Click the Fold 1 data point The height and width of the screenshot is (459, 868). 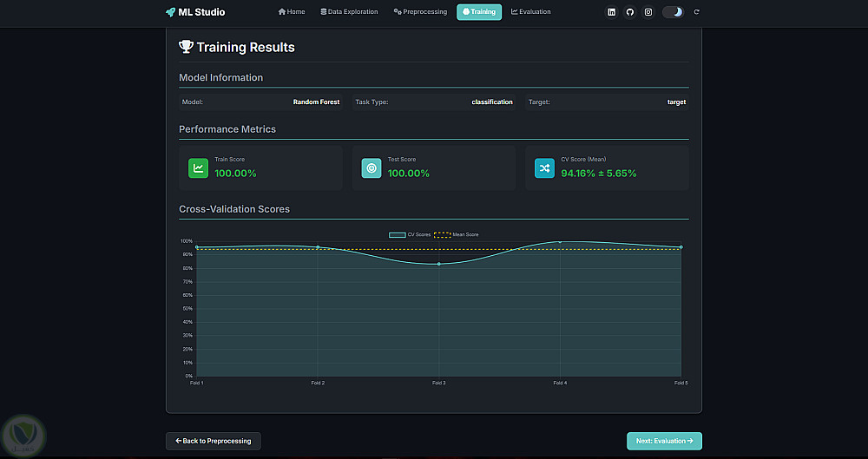(x=197, y=247)
